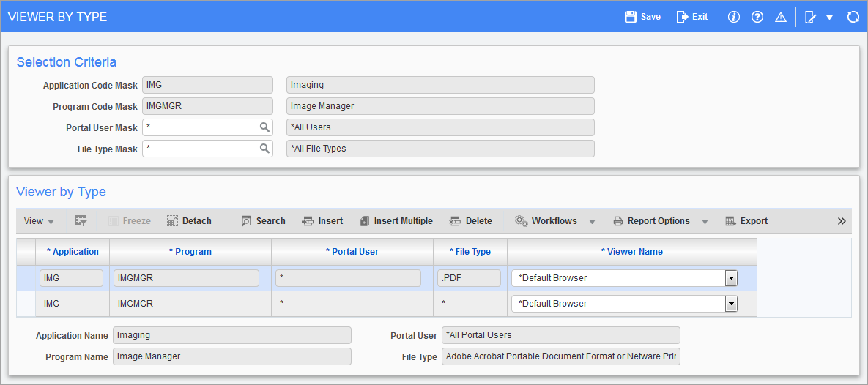Click the warning triangle icon

click(x=781, y=17)
